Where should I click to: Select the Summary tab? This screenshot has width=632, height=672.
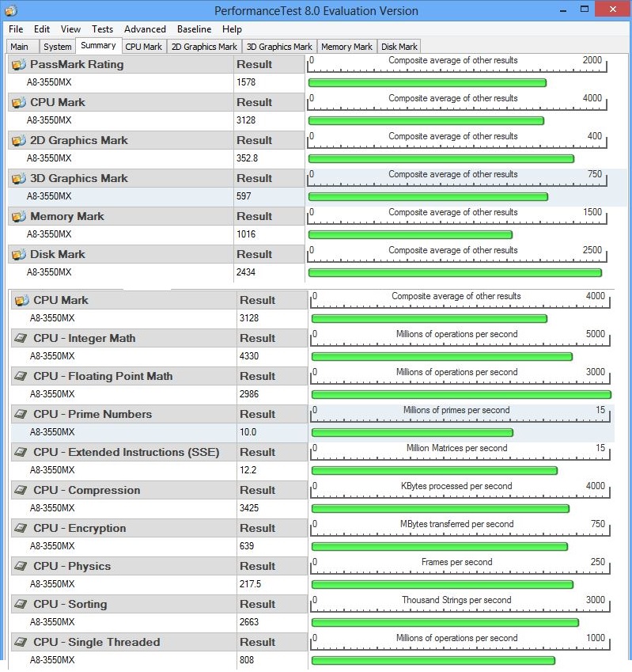click(x=99, y=45)
